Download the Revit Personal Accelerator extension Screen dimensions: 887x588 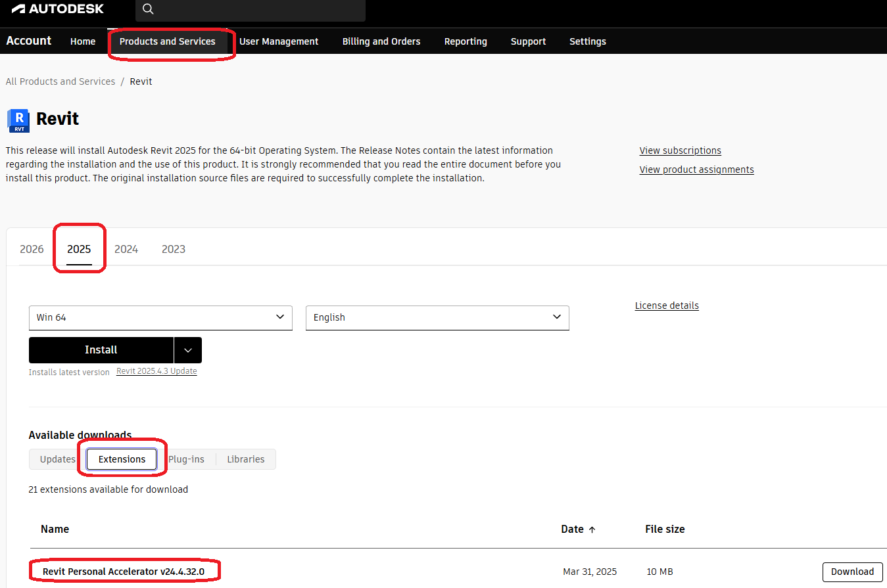(x=852, y=572)
